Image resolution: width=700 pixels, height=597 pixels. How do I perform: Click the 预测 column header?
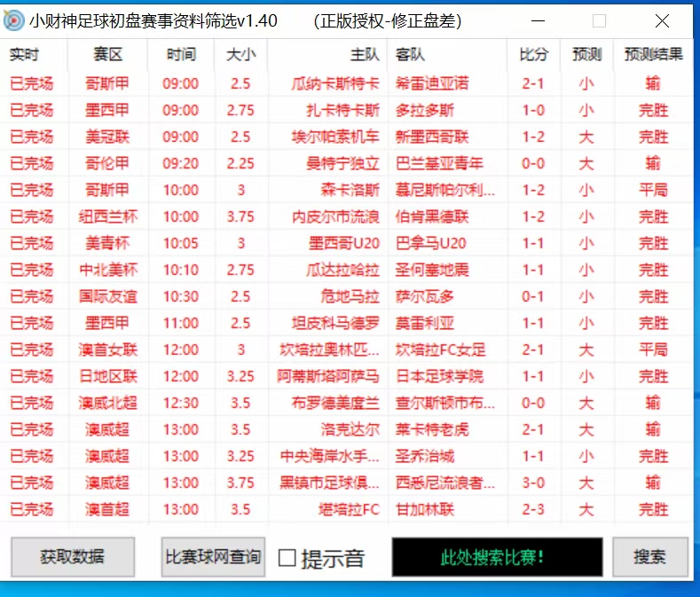point(587,54)
